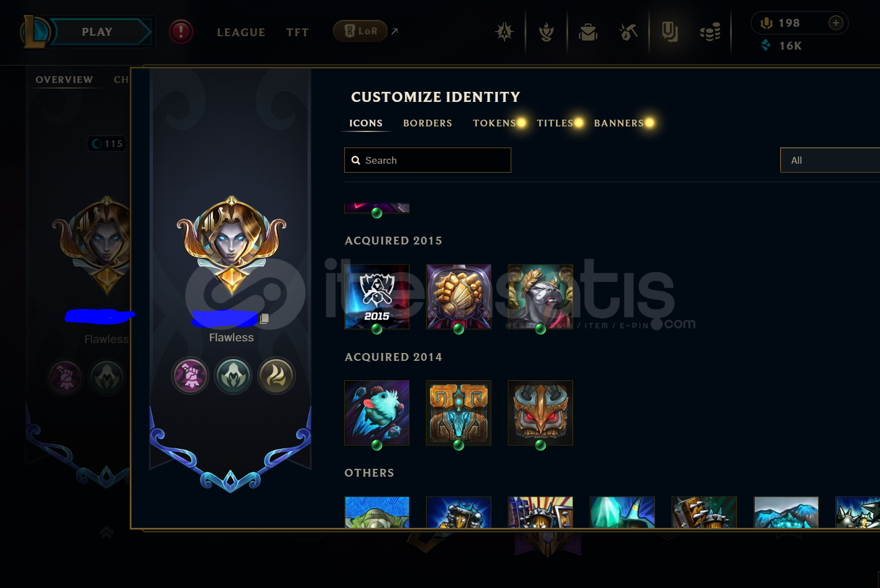Open the Collection backpack icon
880x588 pixels.
point(588,32)
